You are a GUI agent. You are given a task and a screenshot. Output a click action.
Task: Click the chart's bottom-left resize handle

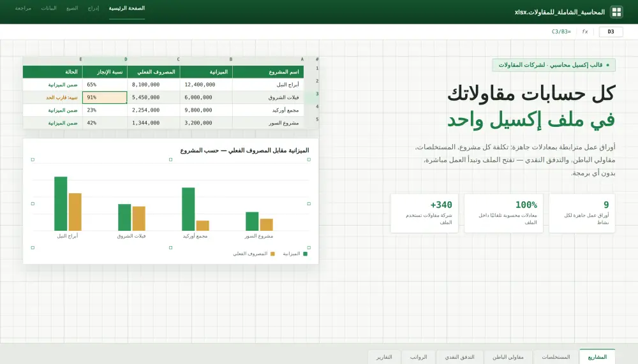point(33,247)
